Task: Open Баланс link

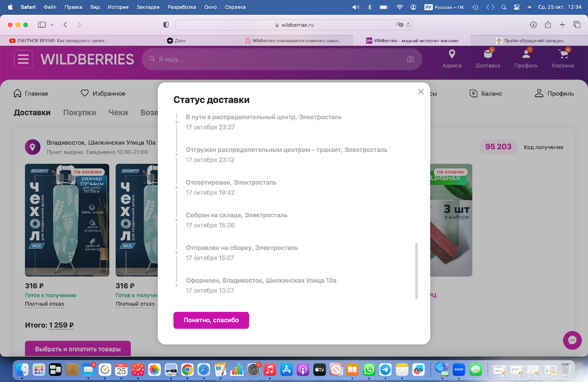Action: 486,93
